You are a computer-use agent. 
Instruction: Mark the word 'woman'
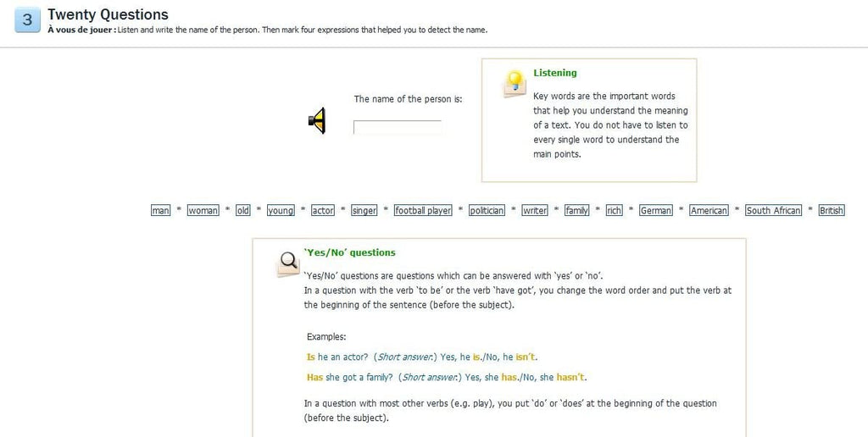coord(203,210)
